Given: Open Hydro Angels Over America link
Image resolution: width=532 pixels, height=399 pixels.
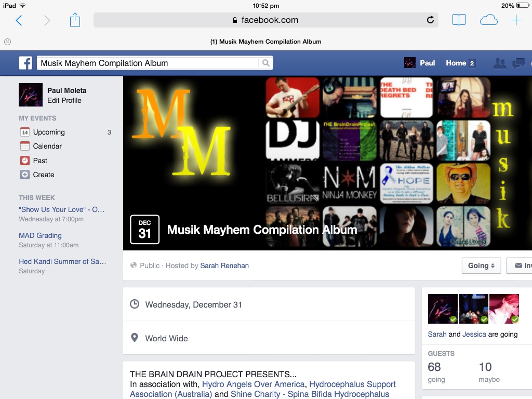Looking at the screenshot, I should [253, 384].
